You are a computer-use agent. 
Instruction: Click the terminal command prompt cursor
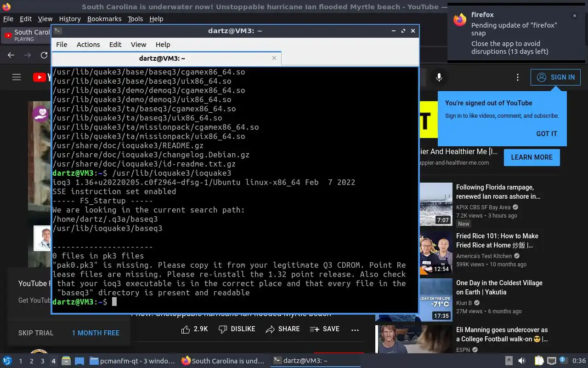(114, 302)
